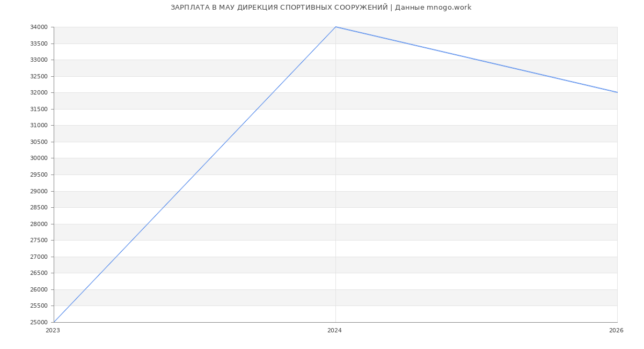Click the 27500 y-axis label
The height and width of the screenshot is (349, 644).
tap(39, 240)
